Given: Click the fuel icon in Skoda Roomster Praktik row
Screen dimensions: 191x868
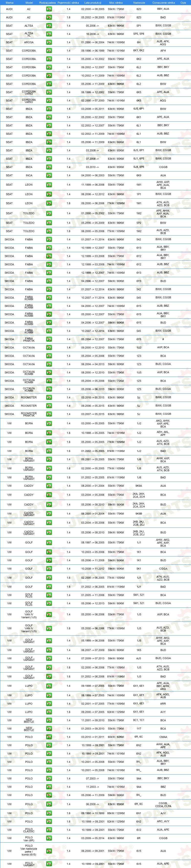Looking at the screenshot, I should [x=49, y=414].
